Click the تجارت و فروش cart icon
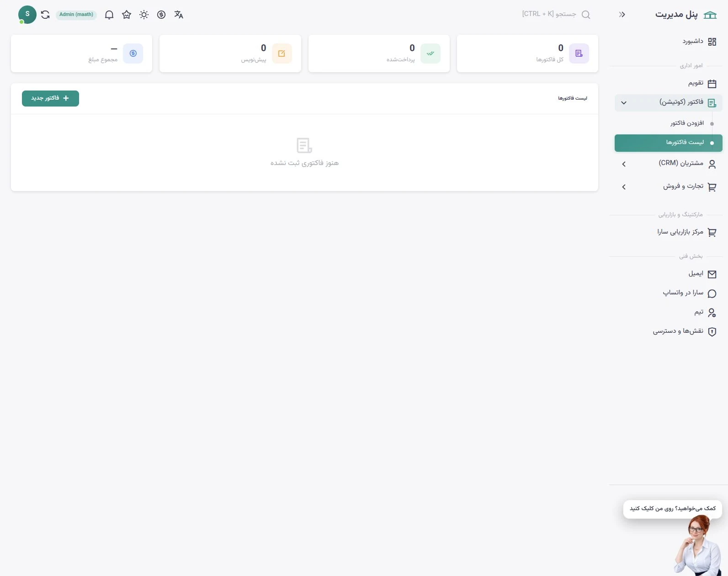This screenshot has height=576, width=728. tap(712, 187)
